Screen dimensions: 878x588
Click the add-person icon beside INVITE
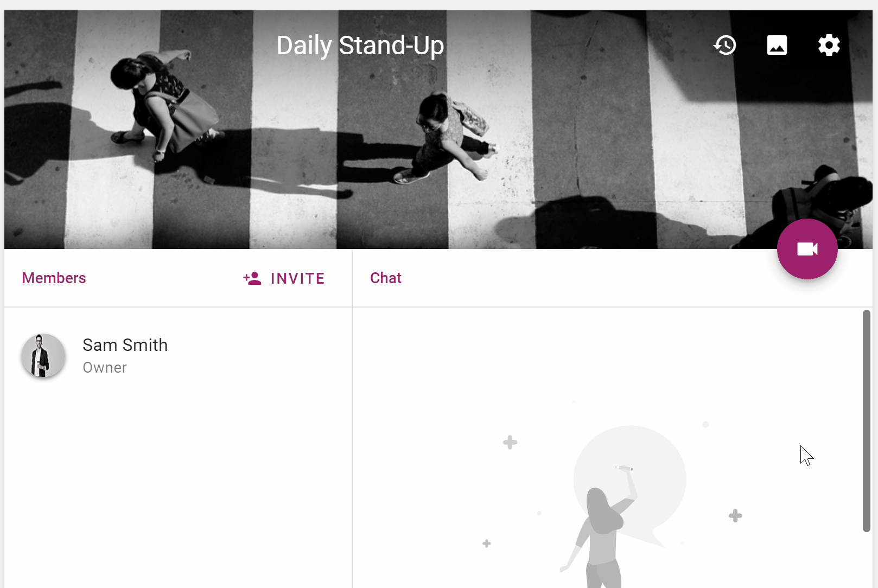(x=252, y=278)
